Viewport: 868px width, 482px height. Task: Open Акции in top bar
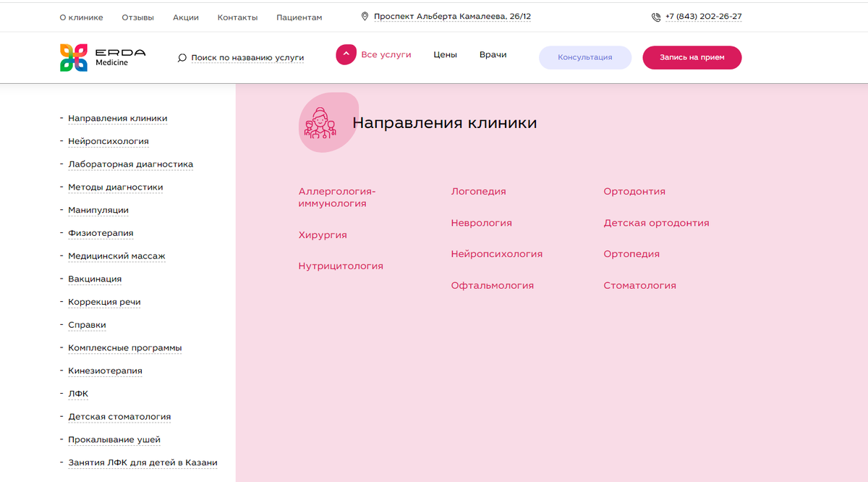pyautogui.click(x=186, y=17)
